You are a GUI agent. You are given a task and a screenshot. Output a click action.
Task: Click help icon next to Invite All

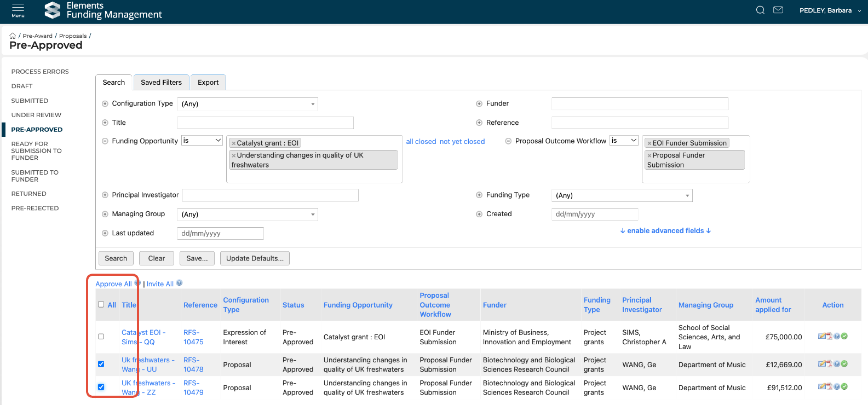tap(179, 283)
